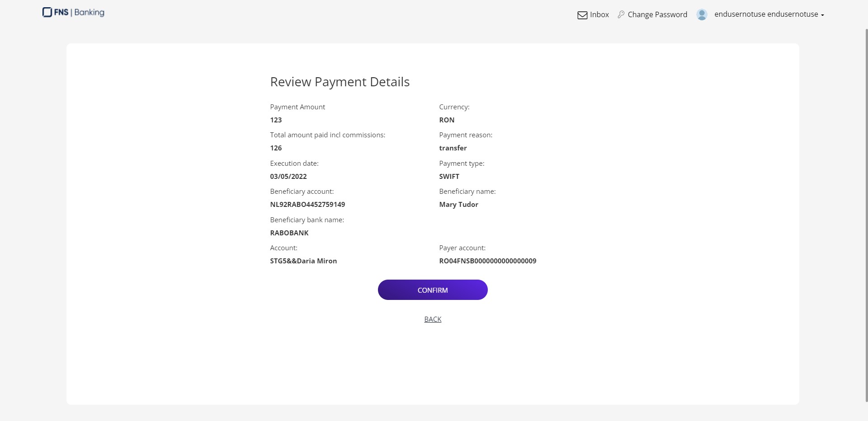Expand the caret arrow beside username

pyautogui.click(x=822, y=15)
